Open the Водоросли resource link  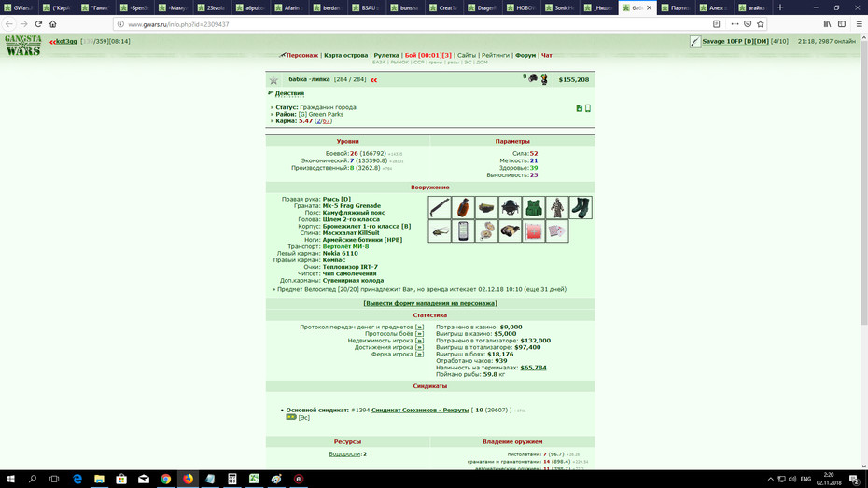pyautogui.click(x=344, y=454)
